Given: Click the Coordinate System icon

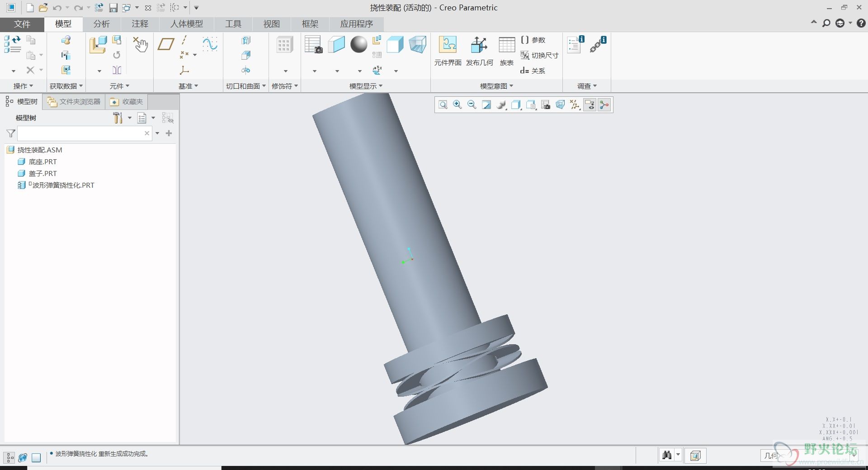Looking at the screenshot, I should [x=184, y=70].
